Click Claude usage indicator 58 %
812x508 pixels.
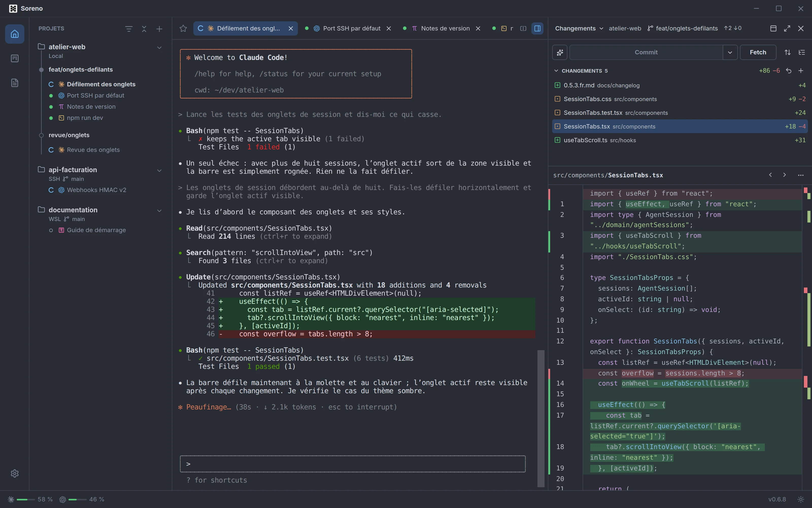click(30, 499)
